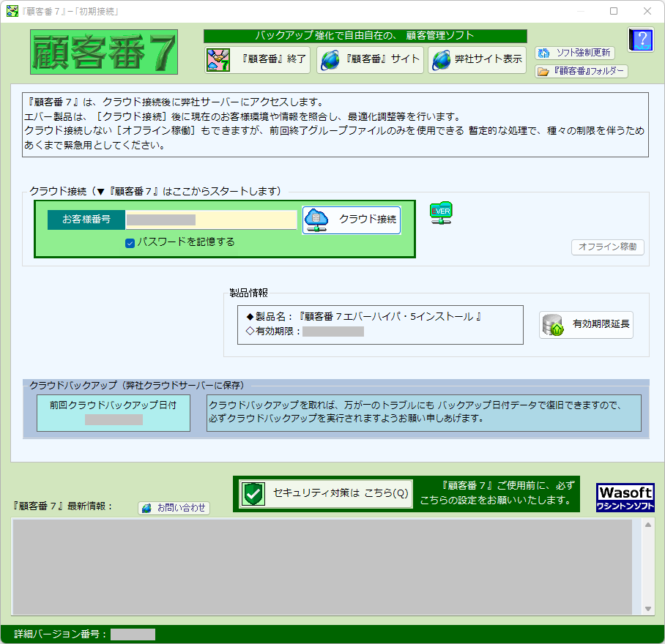Viewport: 665px width, 644px height.
Task: Click the 顧客番7 green logo banner
Action: pyautogui.click(x=104, y=52)
